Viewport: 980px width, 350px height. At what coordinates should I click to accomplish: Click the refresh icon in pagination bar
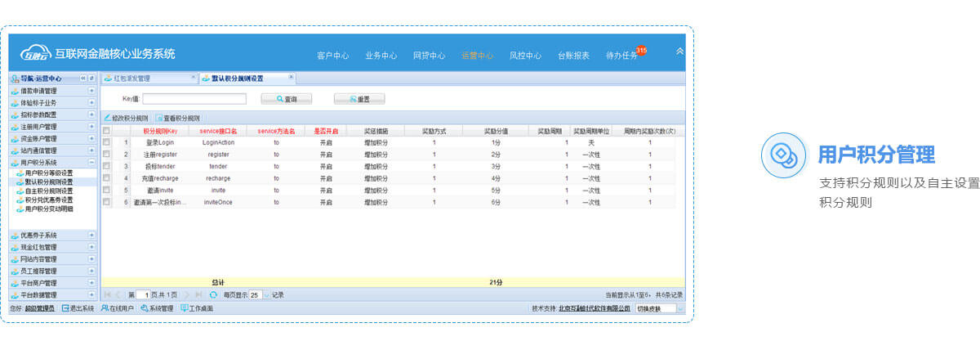pyautogui.click(x=213, y=294)
